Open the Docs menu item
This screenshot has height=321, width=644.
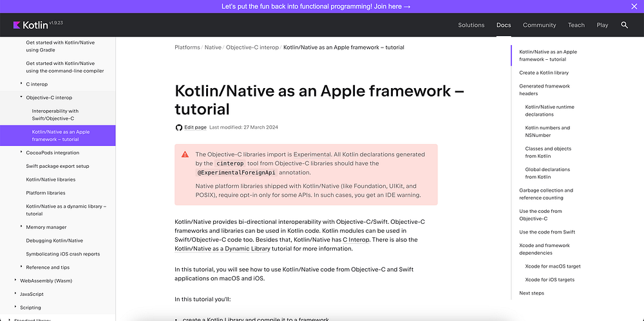(x=504, y=25)
